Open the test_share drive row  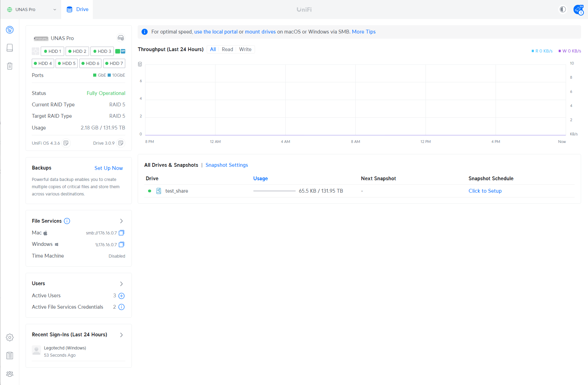coord(359,191)
